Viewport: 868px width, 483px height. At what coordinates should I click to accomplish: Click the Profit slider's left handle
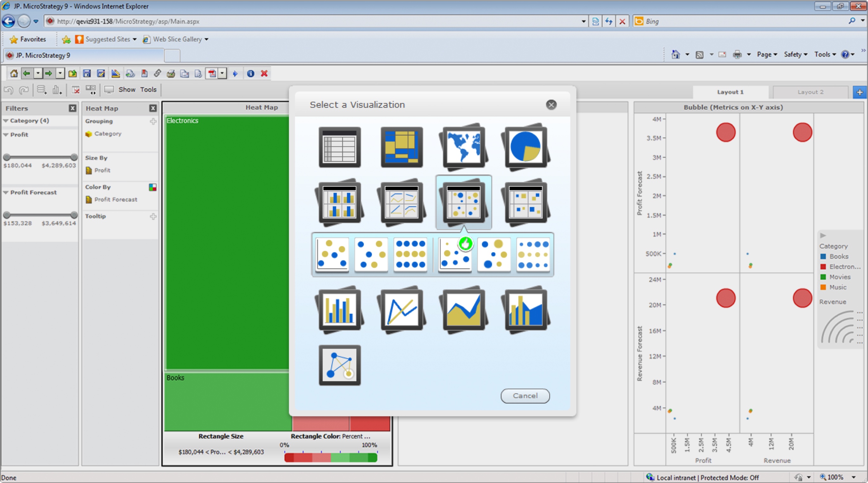coord(6,157)
